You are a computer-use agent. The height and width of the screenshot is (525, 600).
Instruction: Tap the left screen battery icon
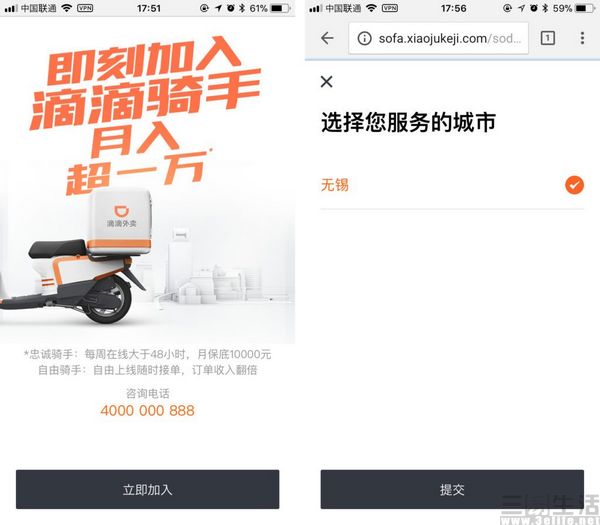pos(280,8)
